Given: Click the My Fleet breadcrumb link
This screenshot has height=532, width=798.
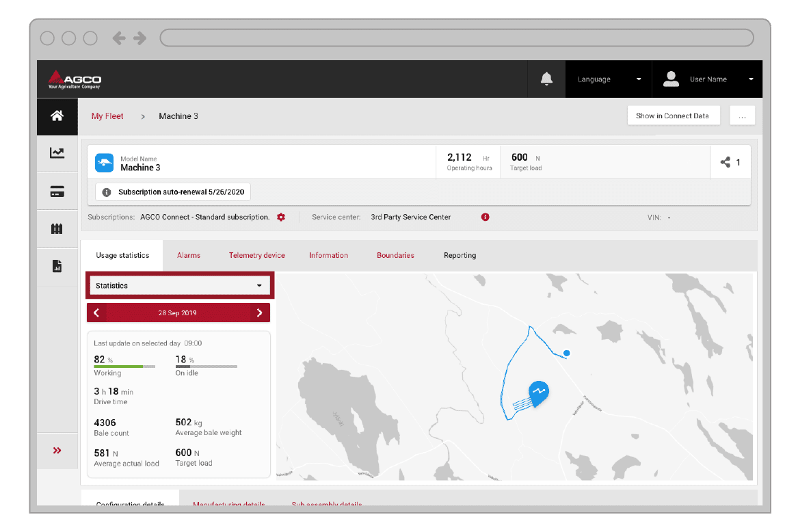Looking at the screenshot, I should 107,116.
